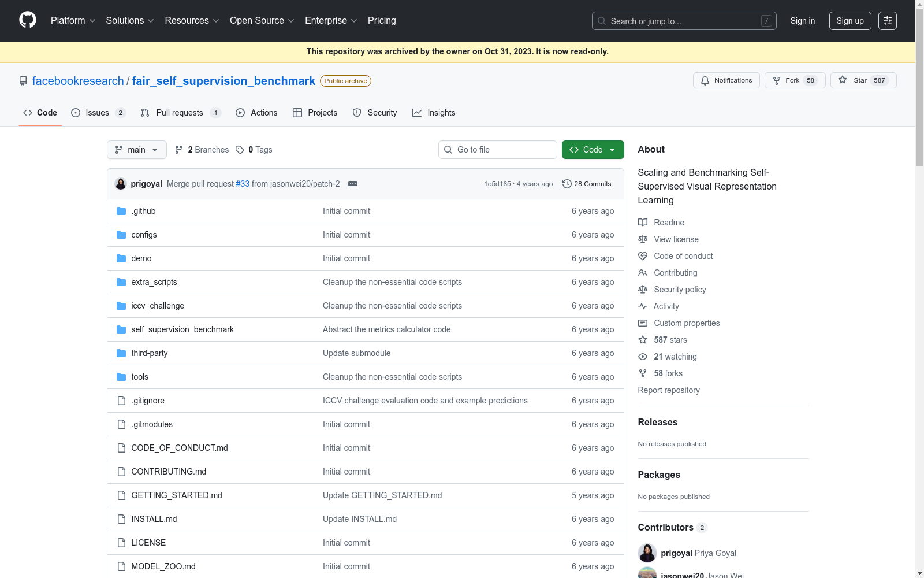Click the commit history clock icon
Screen dimensions: 924x578
click(567, 184)
